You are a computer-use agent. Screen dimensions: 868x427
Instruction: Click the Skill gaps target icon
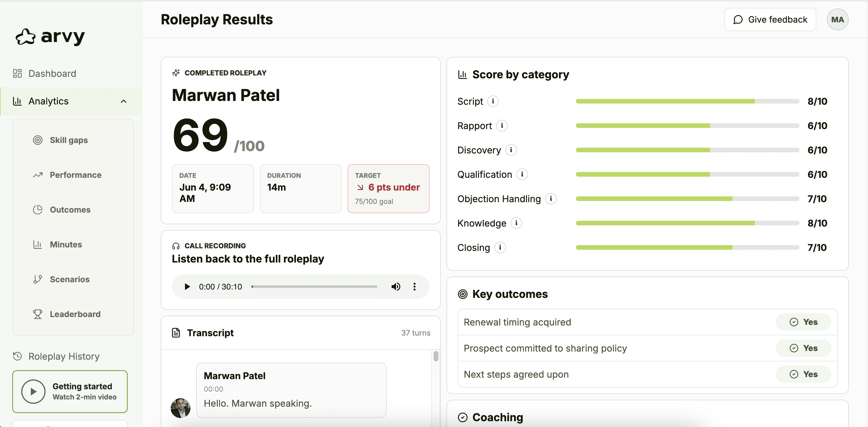[x=38, y=140]
